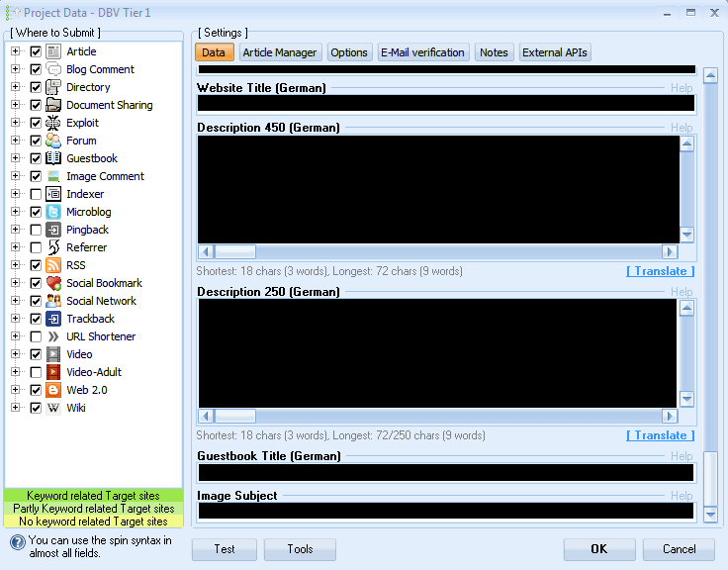The height and width of the screenshot is (570, 728).
Task: Open the E-Mail verification tab
Action: [423, 52]
